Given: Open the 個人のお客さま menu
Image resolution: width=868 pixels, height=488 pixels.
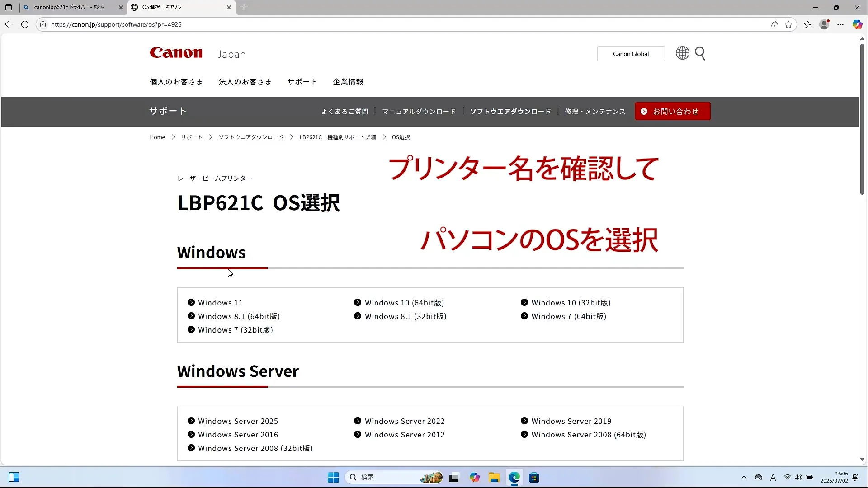Looking at the screenshot, I should [176, 82].
